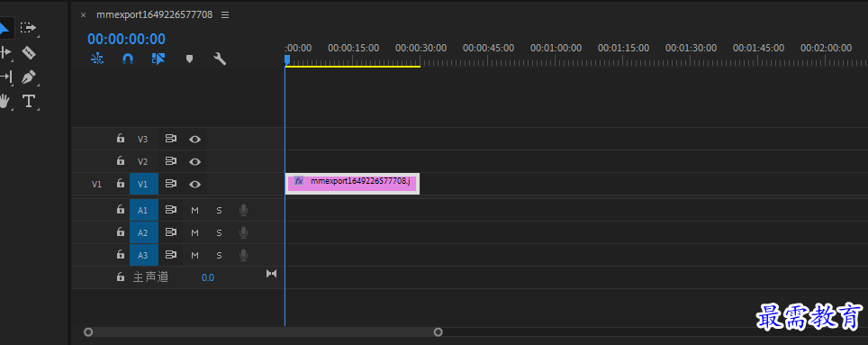Close the mmexport1649226577708 sequence tab
Viewport: 868px width, 345px height.
click(83, 15)
